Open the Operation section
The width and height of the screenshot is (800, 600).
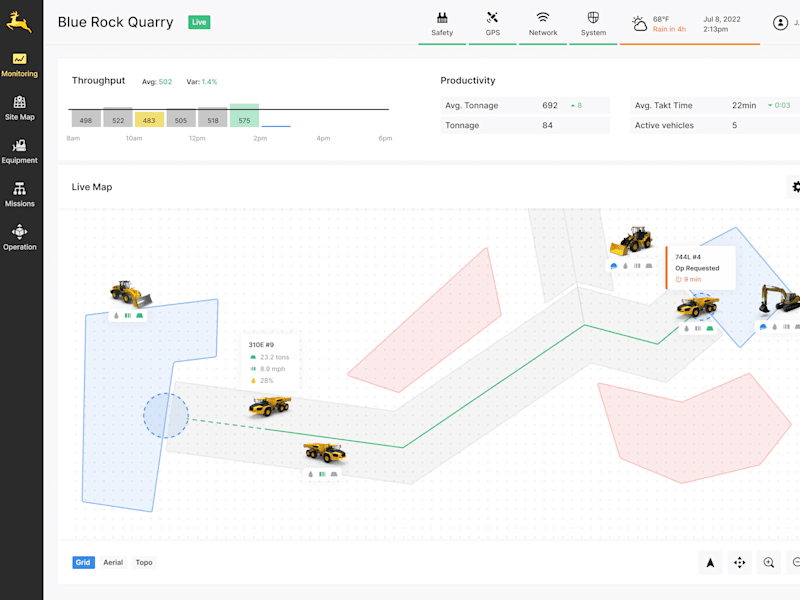[x=19, y=238]
